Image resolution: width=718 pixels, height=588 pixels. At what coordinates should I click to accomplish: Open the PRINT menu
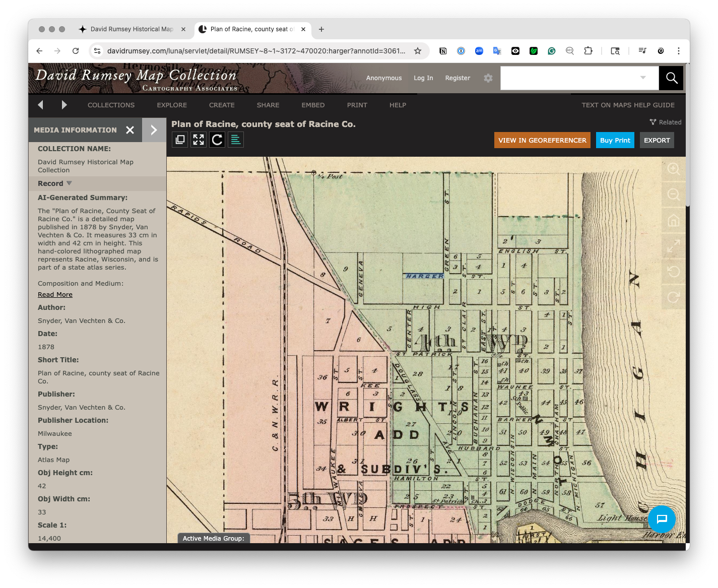tap(357, 105)
